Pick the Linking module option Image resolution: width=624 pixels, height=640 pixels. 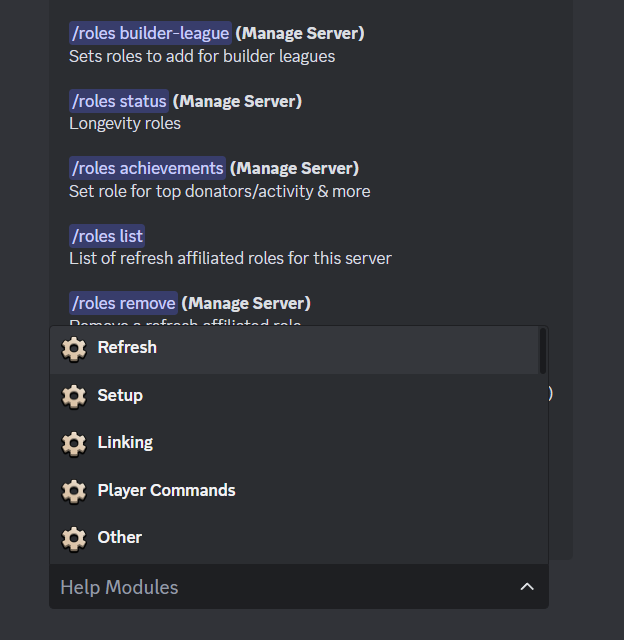(x=125, y=442)
